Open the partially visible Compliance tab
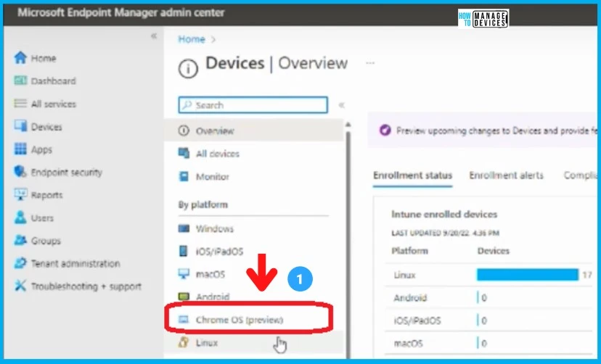 tap(580, 175)
